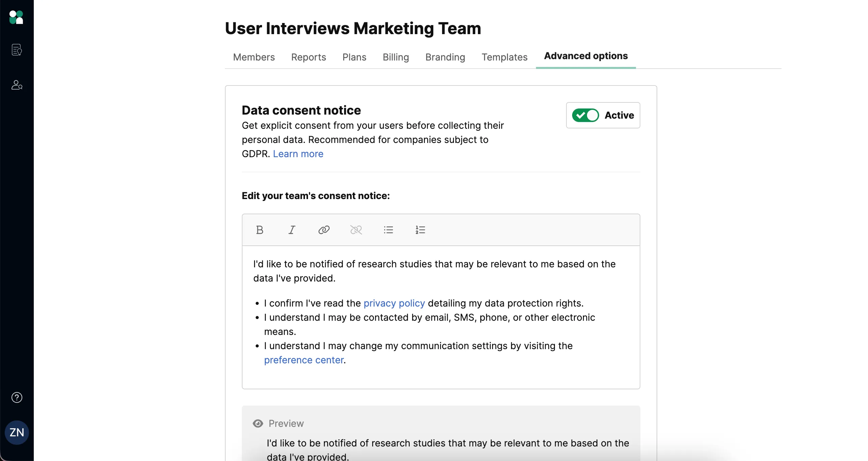Viewport: 868px width, 461px height.
Task: Open the Plans tab
Action: (x=354, y=57)
